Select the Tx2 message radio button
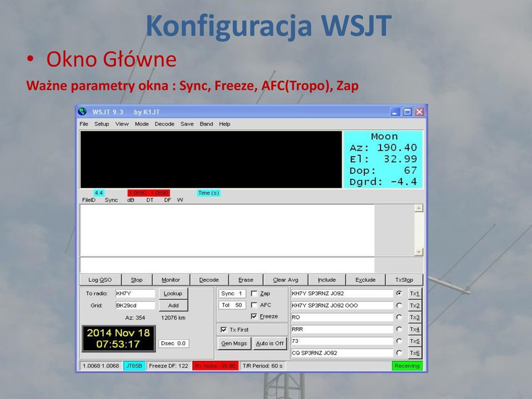Screen dimensions: 532x399 (399, 305)
